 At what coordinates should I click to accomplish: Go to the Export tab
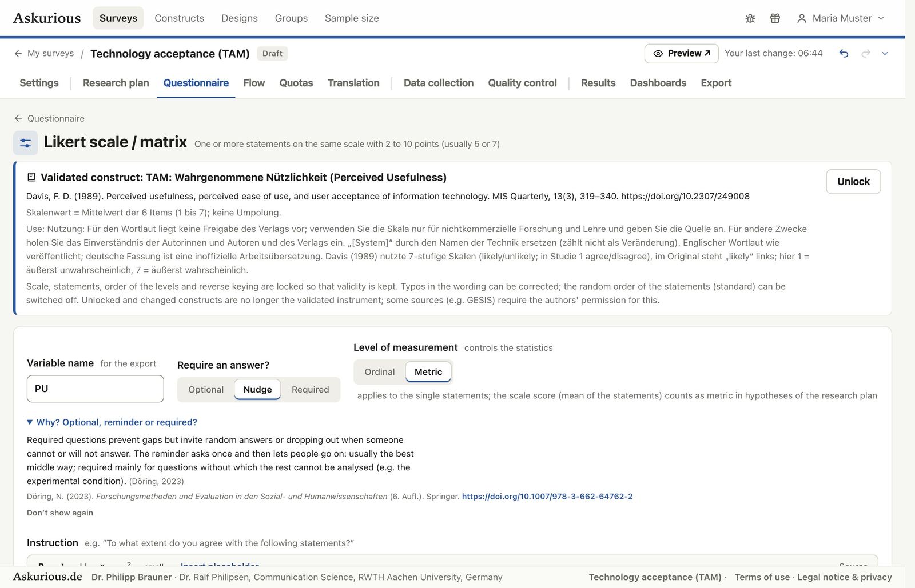click(716, 83)
